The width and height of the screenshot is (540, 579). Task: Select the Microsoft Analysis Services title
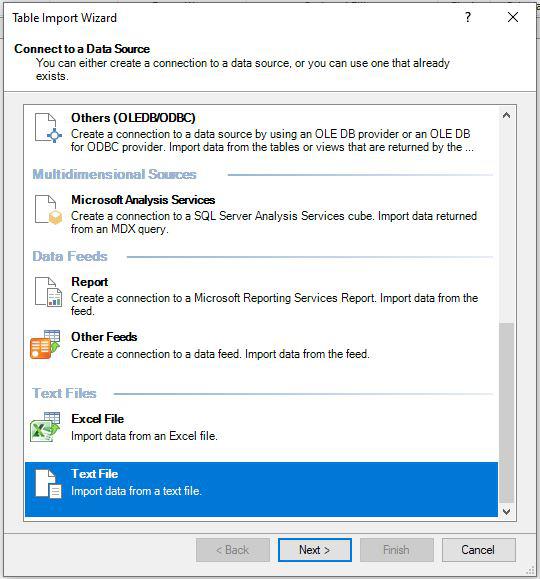143,200
